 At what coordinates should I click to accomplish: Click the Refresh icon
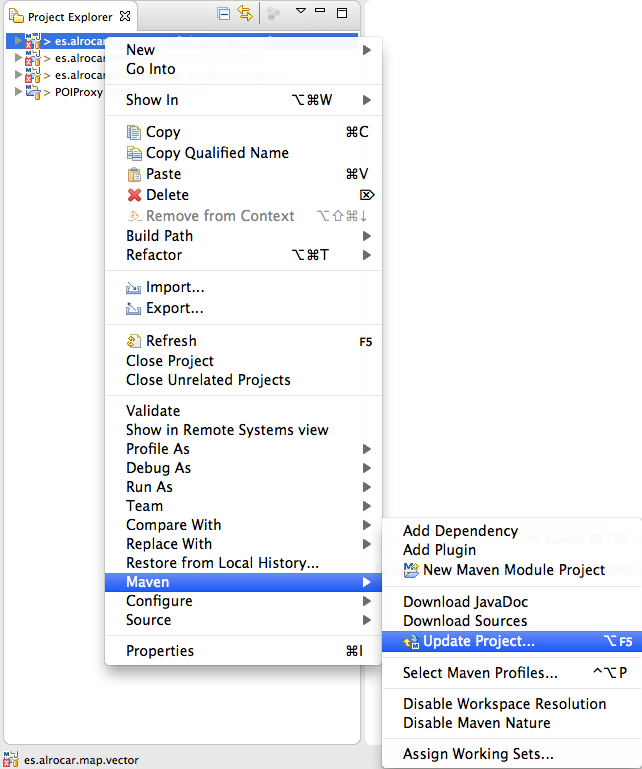coord(134,341)
